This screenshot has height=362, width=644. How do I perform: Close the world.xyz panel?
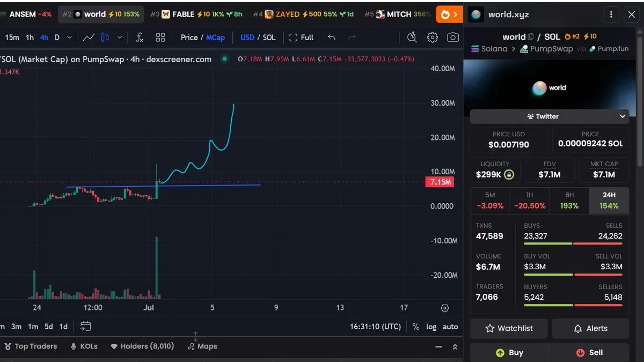[632, 14]
